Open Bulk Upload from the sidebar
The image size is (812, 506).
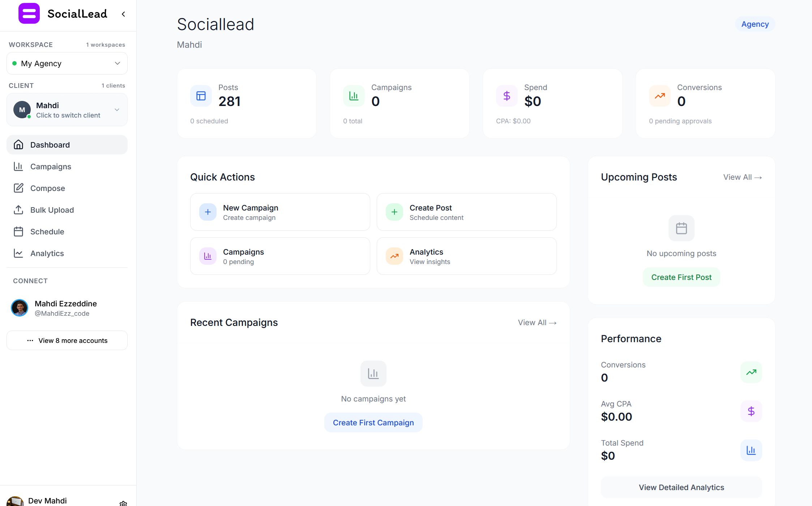pyautogui.click(x=52, y=210)
